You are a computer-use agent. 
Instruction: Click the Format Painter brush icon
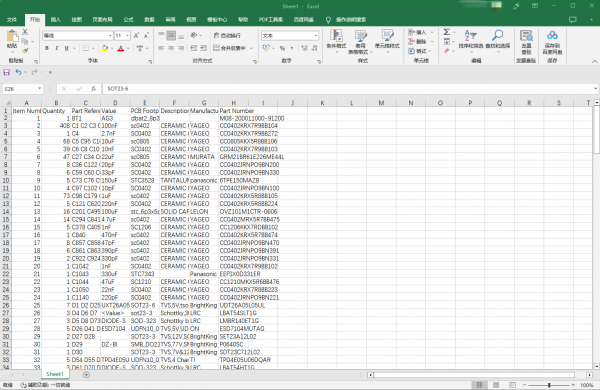(x=25, y=50)
